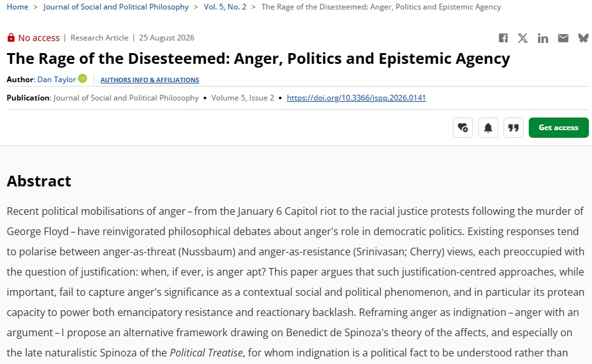This screenshot has width=592, height=364.
Task: Share article on Facebook
Action: tap(503, 38)
